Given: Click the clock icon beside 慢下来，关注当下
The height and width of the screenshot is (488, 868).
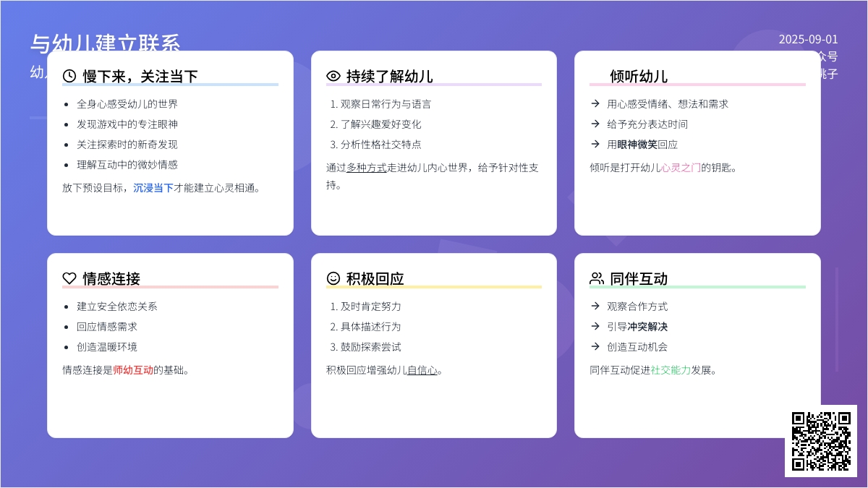Looking at the screenshot, I should 69,76.
